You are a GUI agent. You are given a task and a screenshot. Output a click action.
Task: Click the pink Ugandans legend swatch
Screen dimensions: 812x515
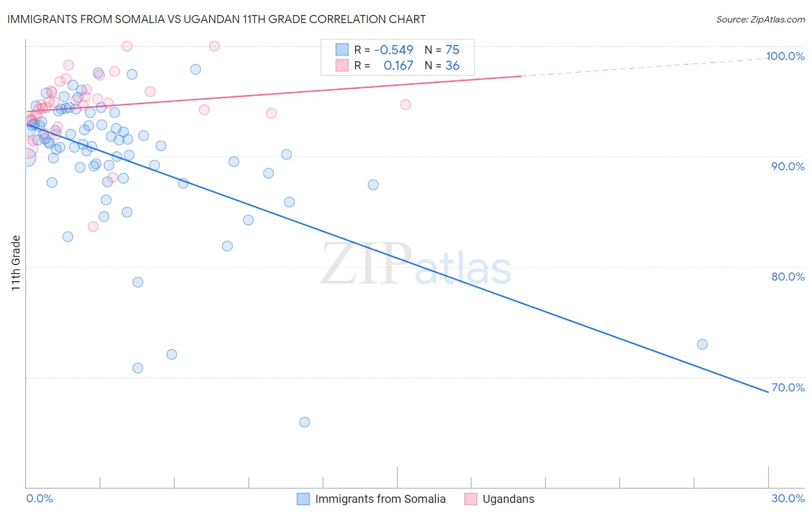click(471, 499)
